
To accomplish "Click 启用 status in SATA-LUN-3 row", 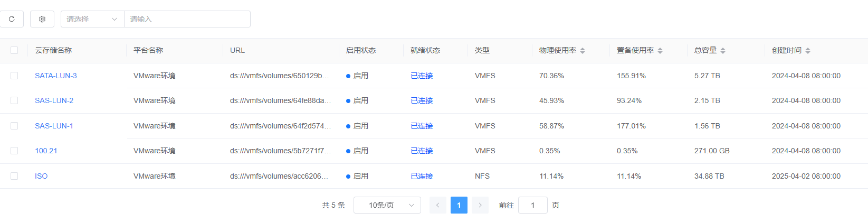I will pyautogui.click(x=357, y=76).
